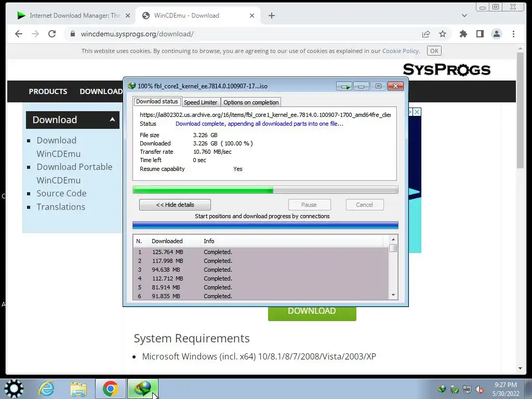Viewport: 532px width, 399px height.
Task: Select connection row 1 with 125.764 MB
Action: click(261, 252)
